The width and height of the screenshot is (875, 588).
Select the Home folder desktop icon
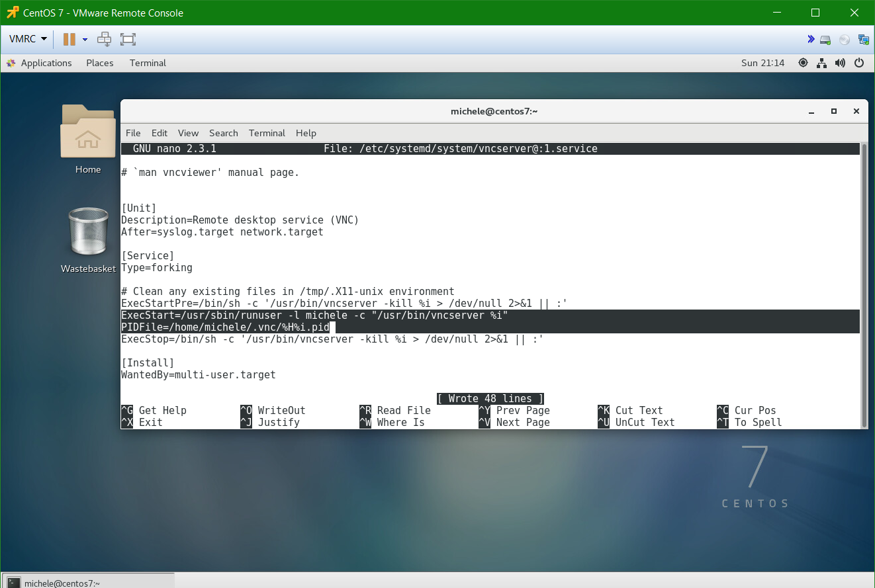tap(87, 140)
